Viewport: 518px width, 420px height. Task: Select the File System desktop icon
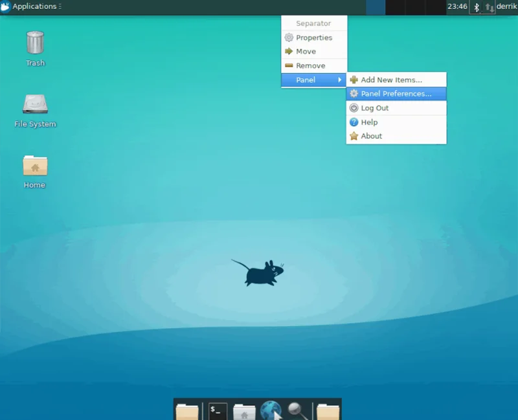pyautogui.click(x=35, y=111)
